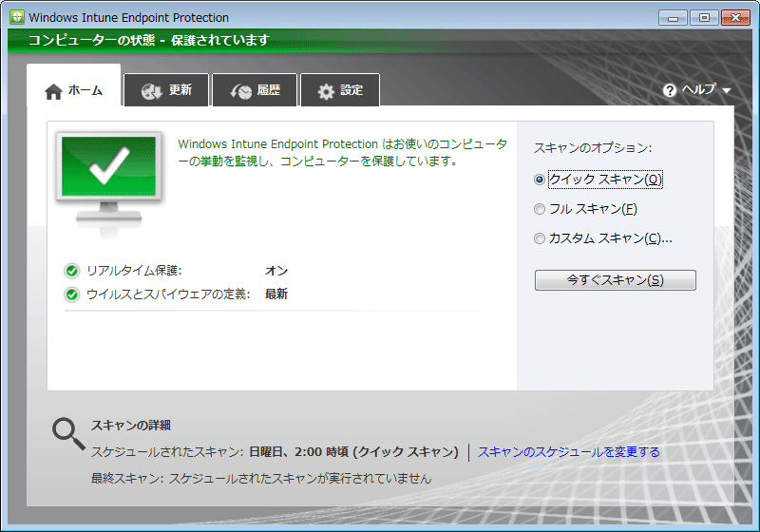Click the 最終スキャン status text line
This screenshot has height=532, width=760.
pos(260,479)
